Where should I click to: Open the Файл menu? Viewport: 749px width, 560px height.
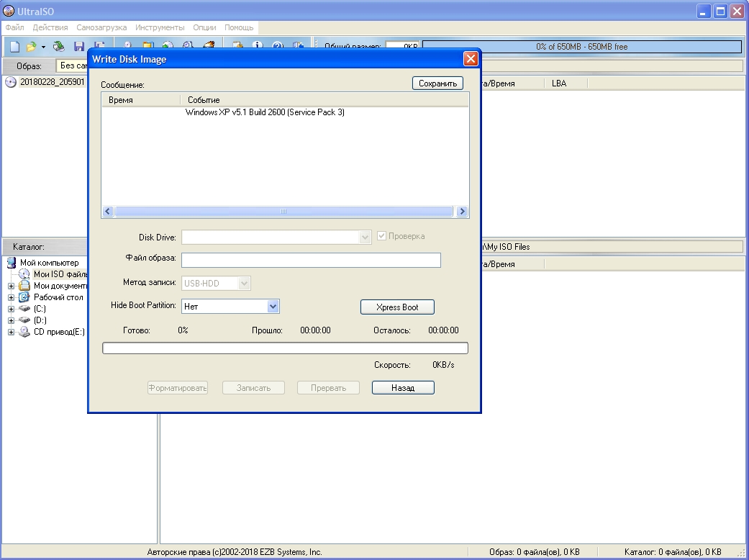click(x=15, y=27)
